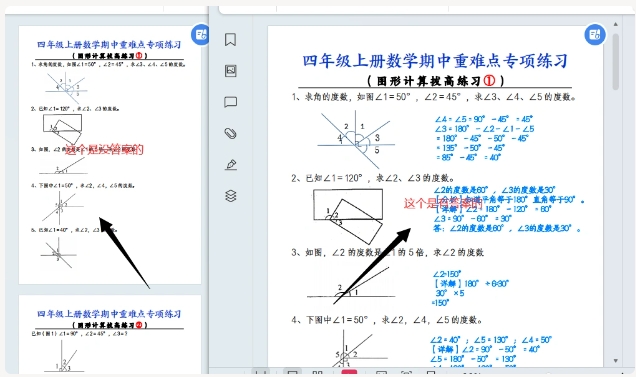Switch to single-page view in bottom bar
636x377 pixels.
tap(292, 373)
